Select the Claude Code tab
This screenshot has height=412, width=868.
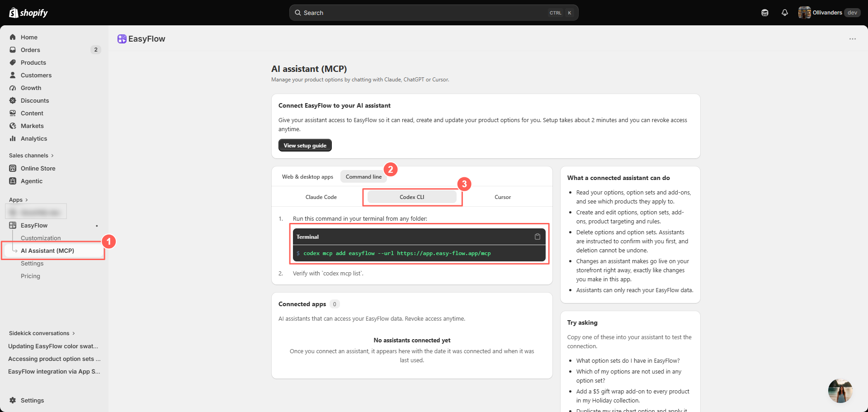click(321, 197)
